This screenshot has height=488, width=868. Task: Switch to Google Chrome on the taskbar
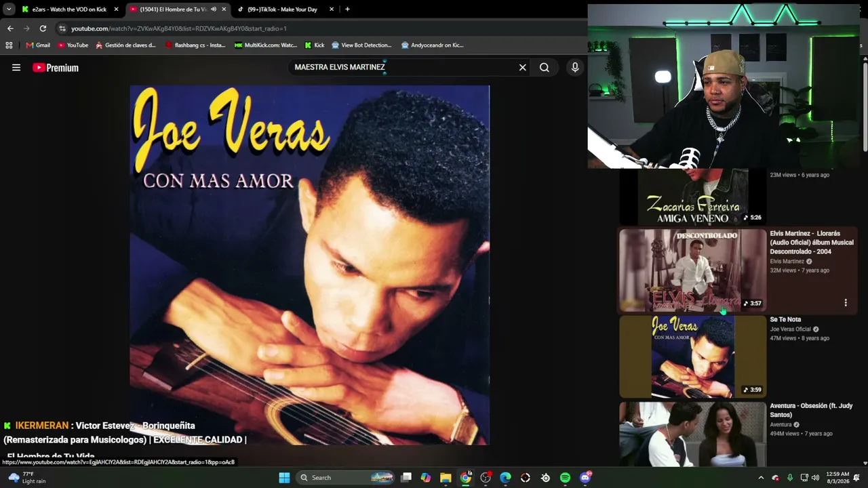point(466,478)
